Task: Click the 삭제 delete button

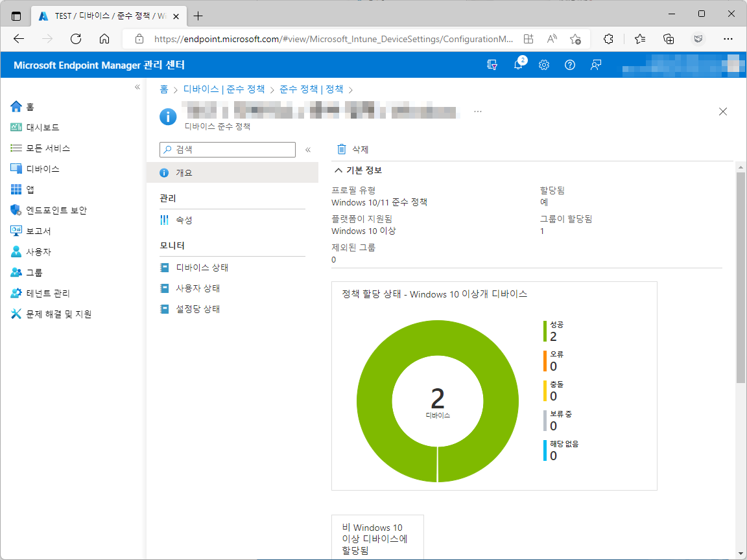Action: tap(353, 150)
